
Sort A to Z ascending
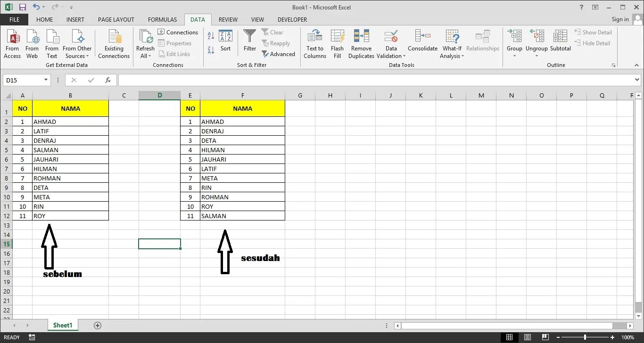tap(211, 36)
